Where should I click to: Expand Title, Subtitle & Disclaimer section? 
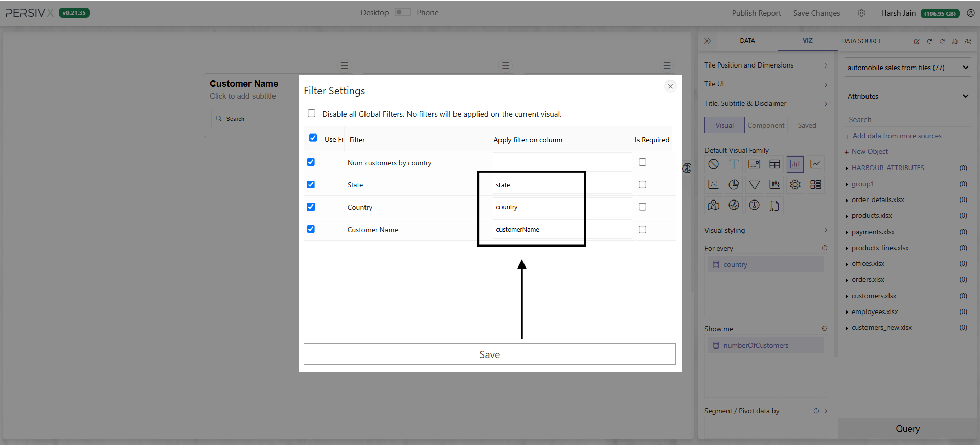coord(766,103)
